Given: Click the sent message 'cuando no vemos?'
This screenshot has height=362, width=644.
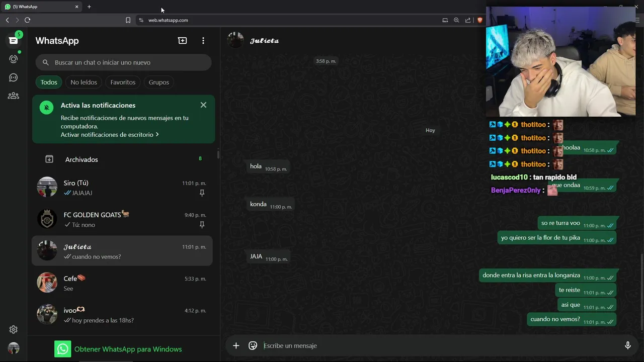Looking at the screenshot, I should (x=572, y=320).
